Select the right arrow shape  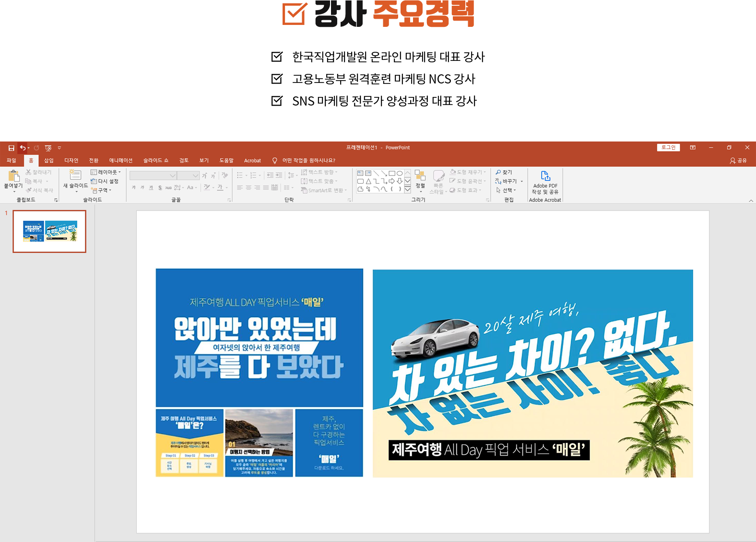tap(392, 181)
